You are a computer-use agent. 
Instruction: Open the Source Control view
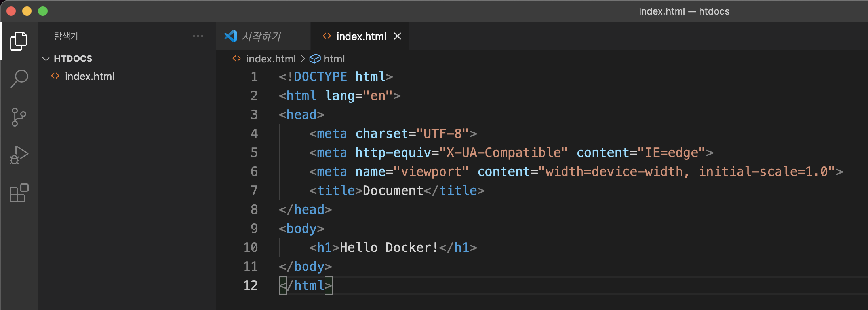point(19,117)
